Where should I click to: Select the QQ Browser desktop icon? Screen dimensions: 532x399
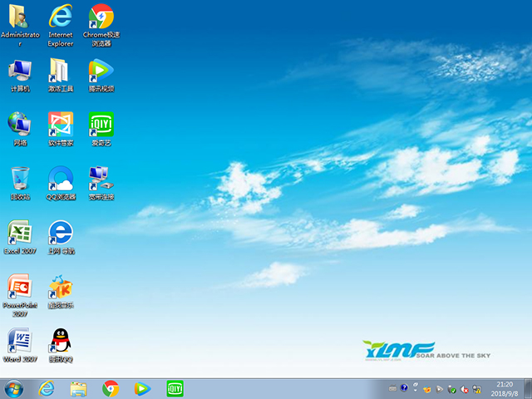(x=61, y=180)
